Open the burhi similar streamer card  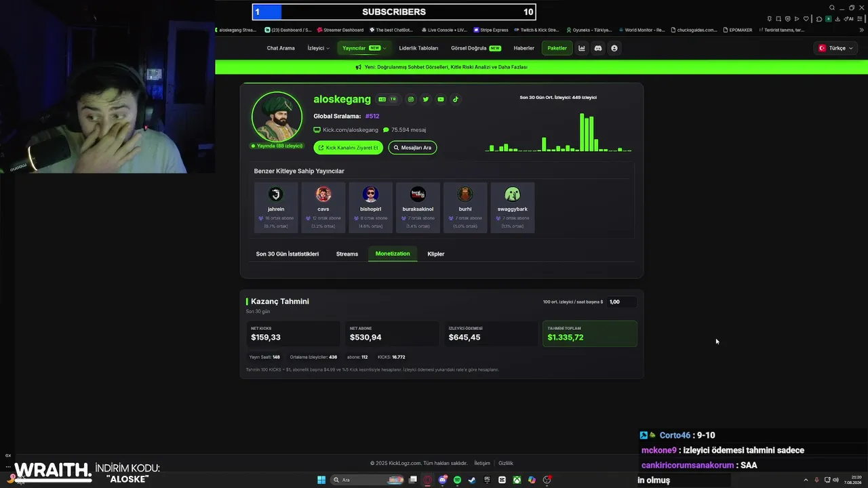click(465, 207)
